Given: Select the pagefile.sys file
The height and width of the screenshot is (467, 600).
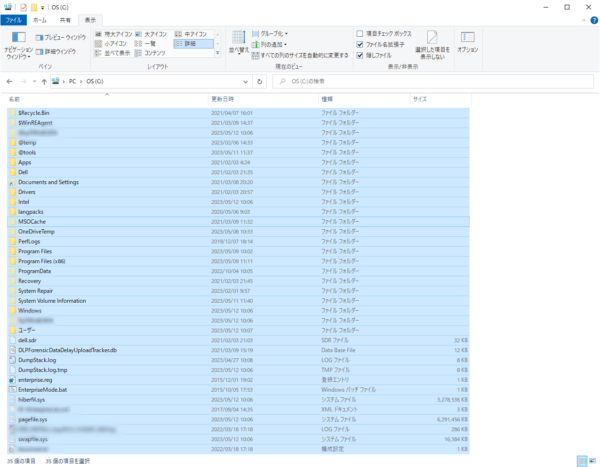Looking at the screenshot, I should (238, 420).
